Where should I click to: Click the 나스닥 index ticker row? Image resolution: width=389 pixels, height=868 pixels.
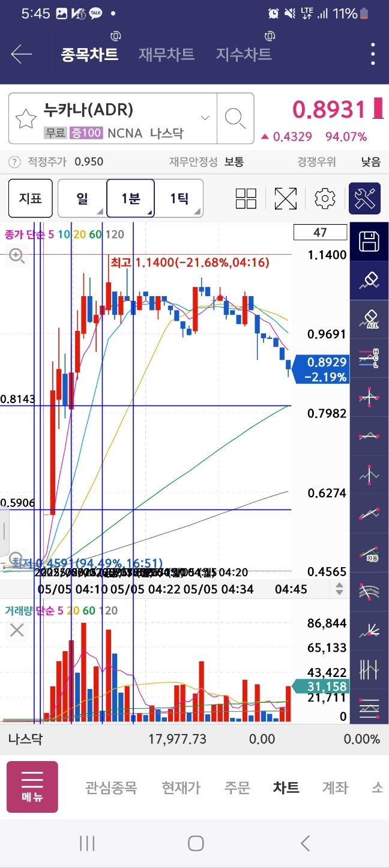[194, 739]
